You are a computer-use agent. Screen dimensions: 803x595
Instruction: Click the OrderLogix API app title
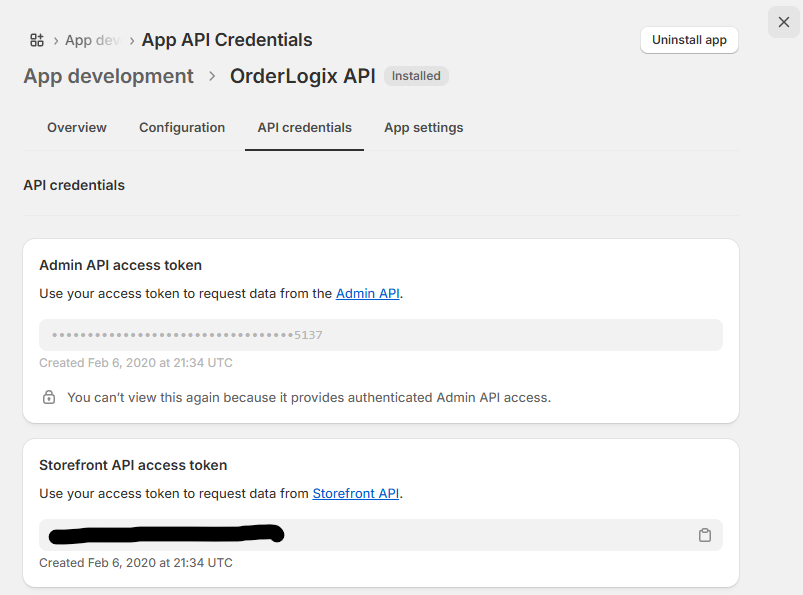[302, 76]
